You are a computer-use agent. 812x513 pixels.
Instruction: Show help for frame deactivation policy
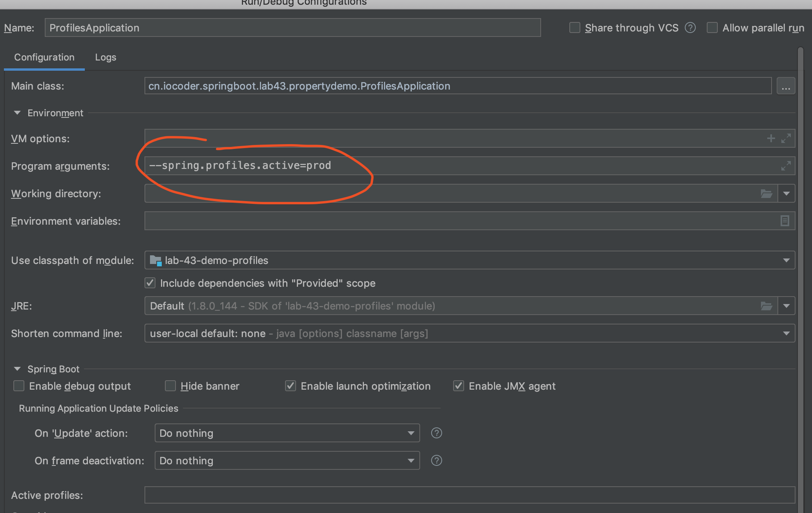(x=436, y=460)
